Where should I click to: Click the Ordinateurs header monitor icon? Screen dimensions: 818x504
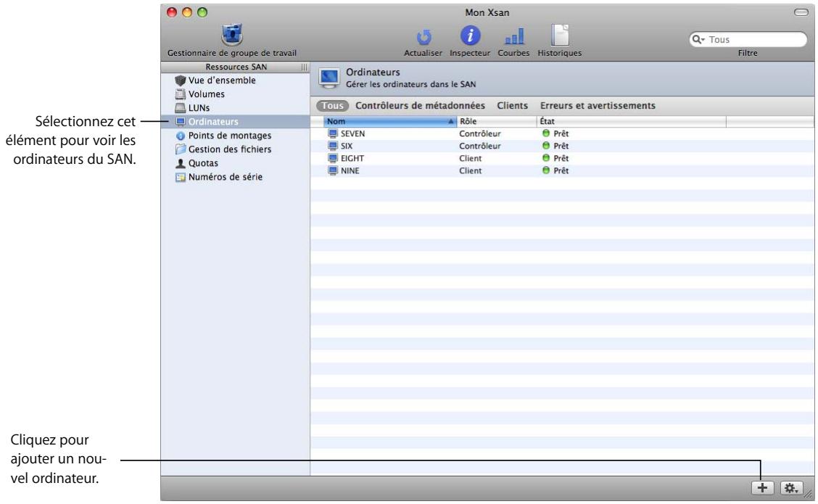coord(329,78)
